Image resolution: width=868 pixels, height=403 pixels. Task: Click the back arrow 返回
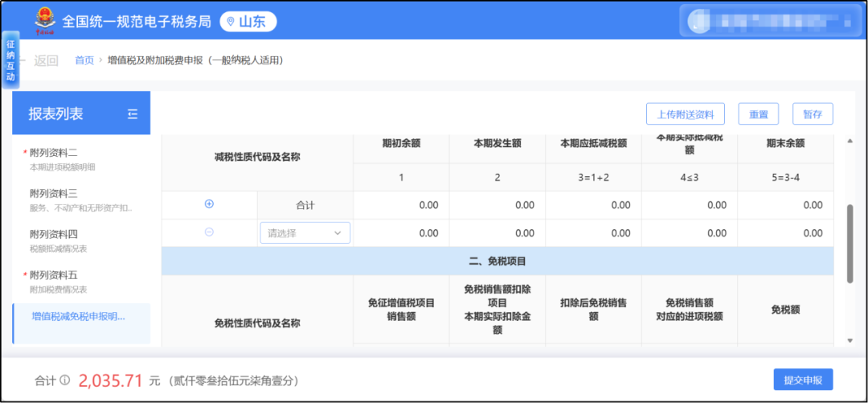click(39, 60)
